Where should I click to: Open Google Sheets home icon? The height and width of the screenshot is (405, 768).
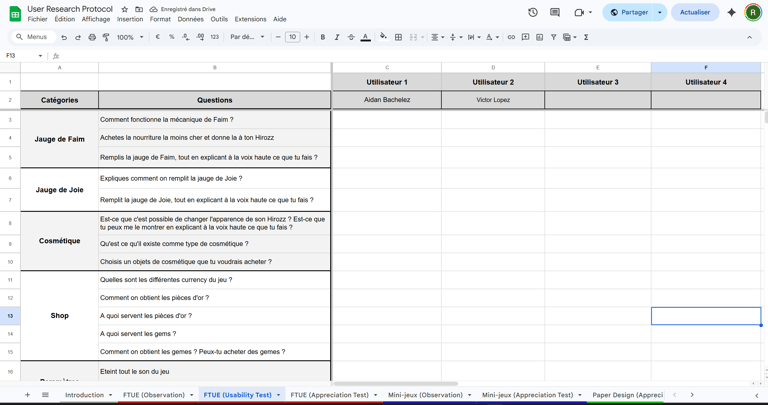pyautogui.click(x=15, y=14)
